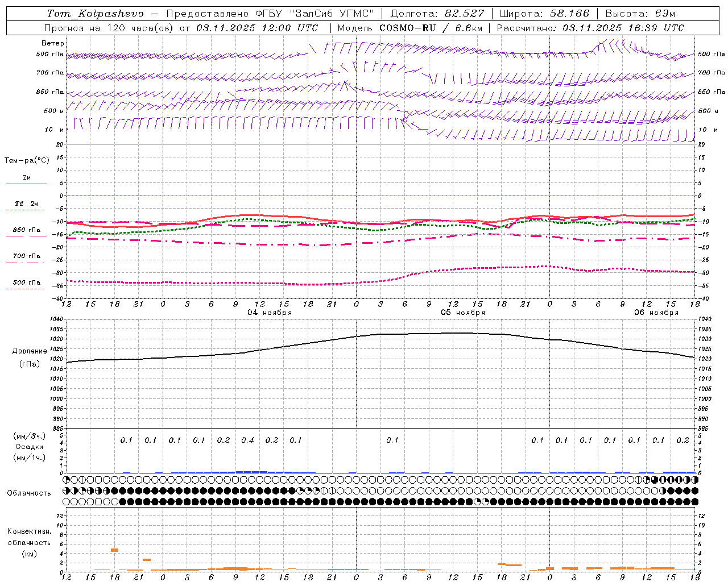Image resolution: width=728 pixels, height=582 pixels.
Task: Click the '(мм/1ч.)' precipitation unit label
Action: point(30,458)
